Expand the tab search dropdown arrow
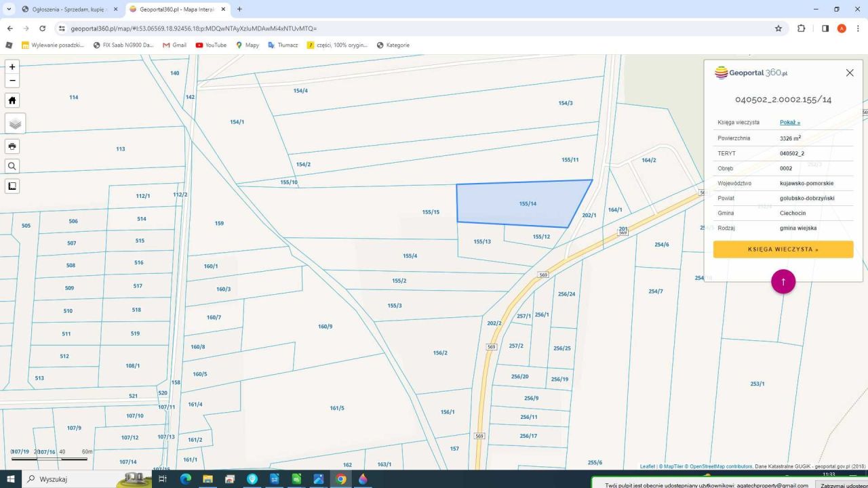 point(9,9)
